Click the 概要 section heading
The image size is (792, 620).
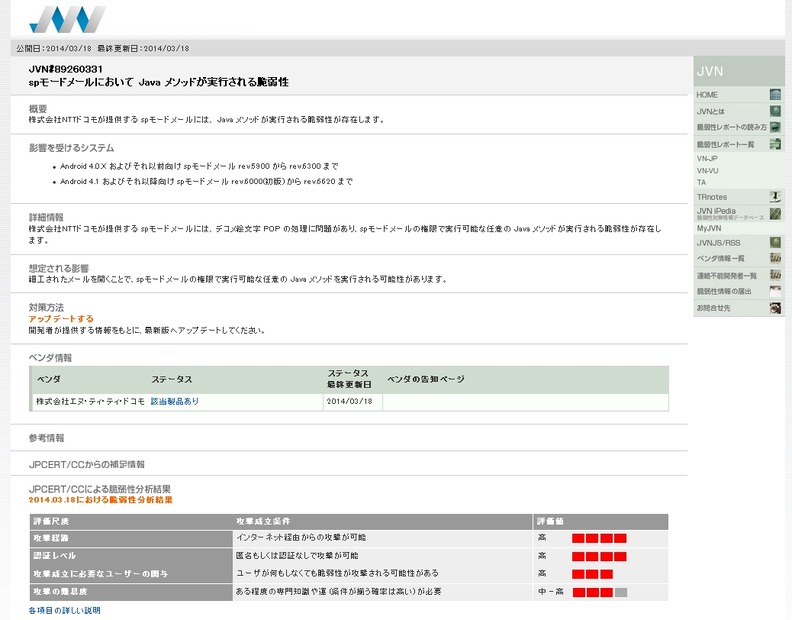point(38,109)
